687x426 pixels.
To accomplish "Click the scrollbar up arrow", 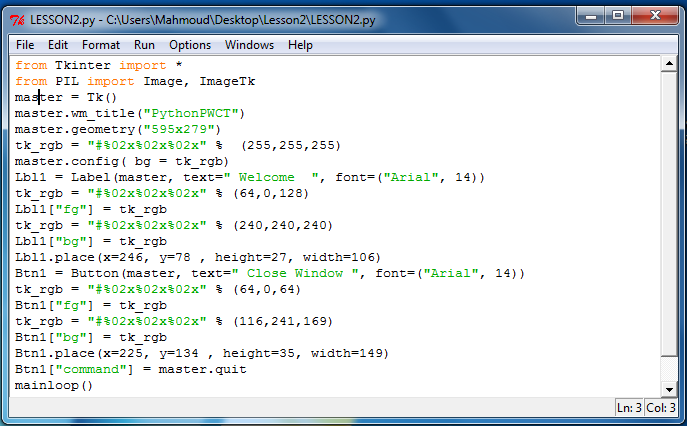I will (x=669, y=65).
